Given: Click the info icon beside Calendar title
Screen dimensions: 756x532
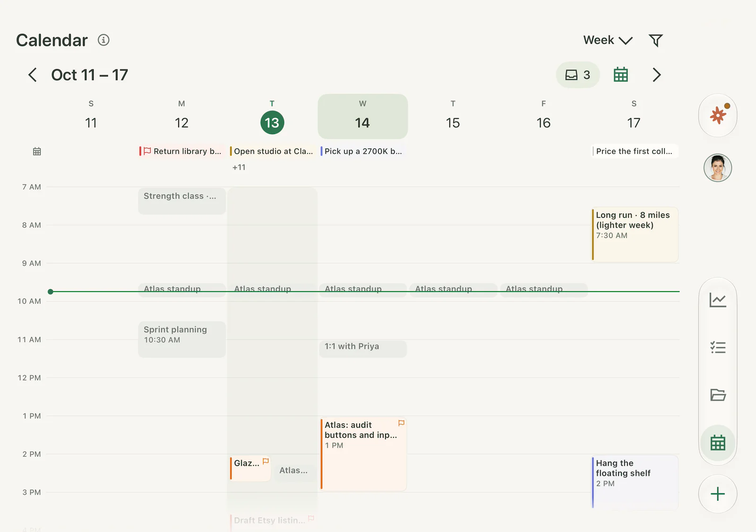Looking at the screenshot, I should (103, 40).
